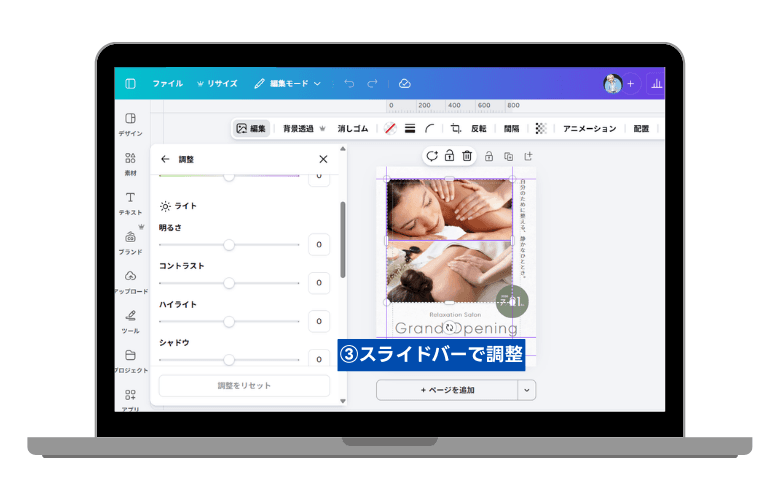Toggle the side panel icon at top-left
The image size is (780, 500).
(130, 84)
